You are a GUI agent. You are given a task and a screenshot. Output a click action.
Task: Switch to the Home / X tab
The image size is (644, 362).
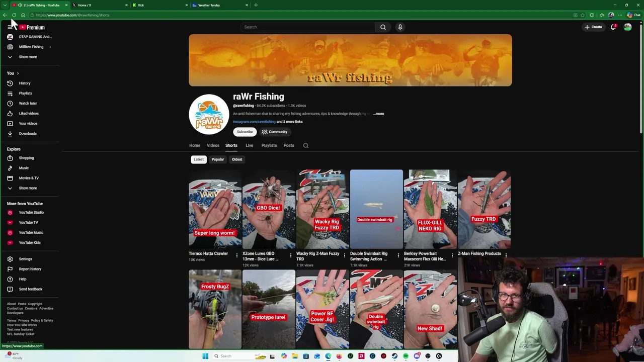pyautogui.click(x=99, y=5)
